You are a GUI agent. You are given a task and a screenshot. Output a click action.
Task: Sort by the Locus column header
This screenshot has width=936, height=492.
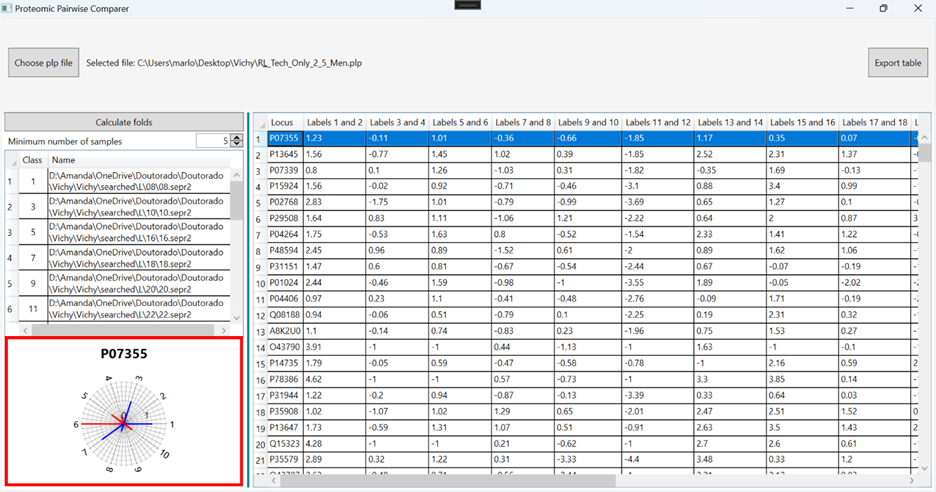[285, 122]
